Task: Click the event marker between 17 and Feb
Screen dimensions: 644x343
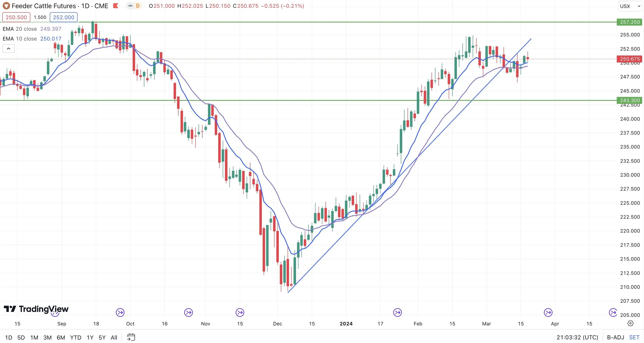Action: 397,313
